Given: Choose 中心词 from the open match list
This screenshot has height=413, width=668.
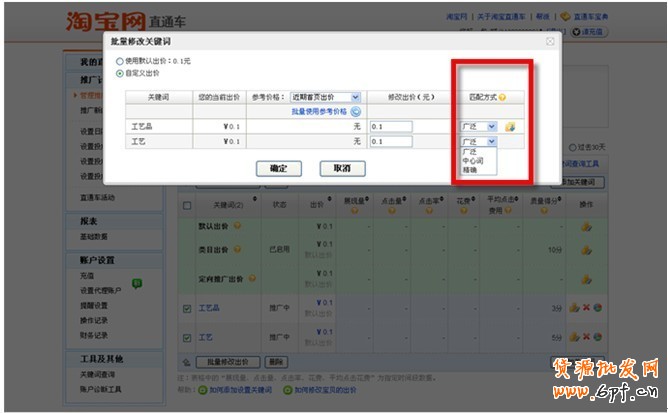Looking at the screenshot, I should 472,160.
